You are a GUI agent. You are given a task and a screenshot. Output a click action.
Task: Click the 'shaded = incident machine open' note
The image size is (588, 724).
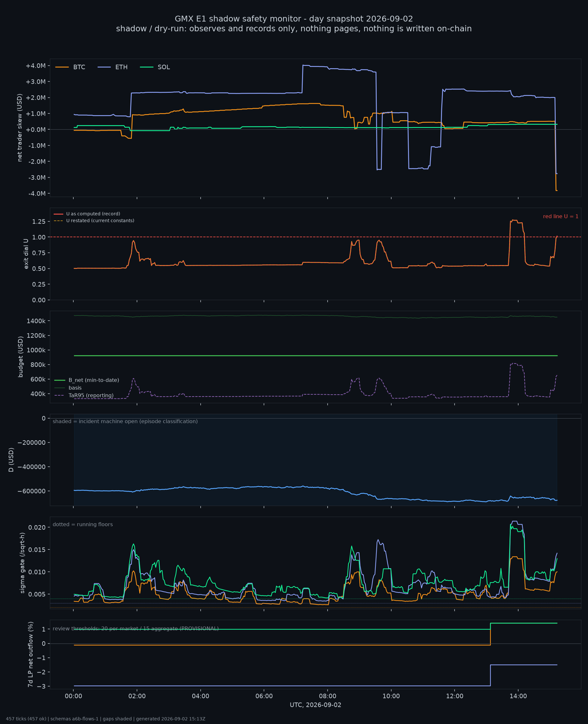tap(125, 421)
